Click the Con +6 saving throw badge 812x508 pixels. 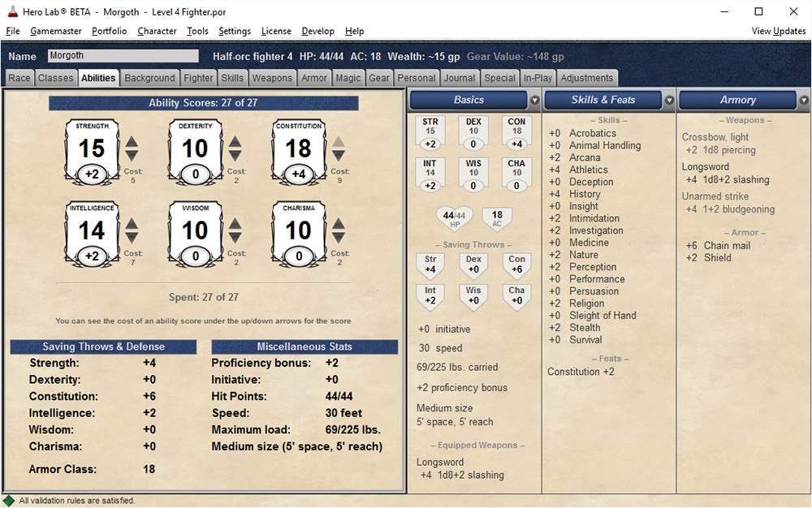pos(516,265)
